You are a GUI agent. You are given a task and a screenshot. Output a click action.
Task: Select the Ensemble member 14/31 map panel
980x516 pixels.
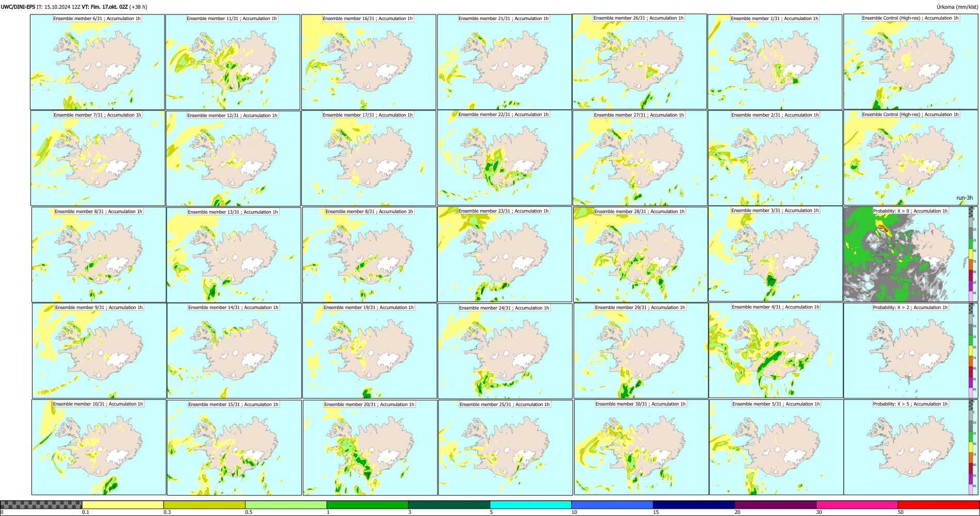tap(234, 351)
